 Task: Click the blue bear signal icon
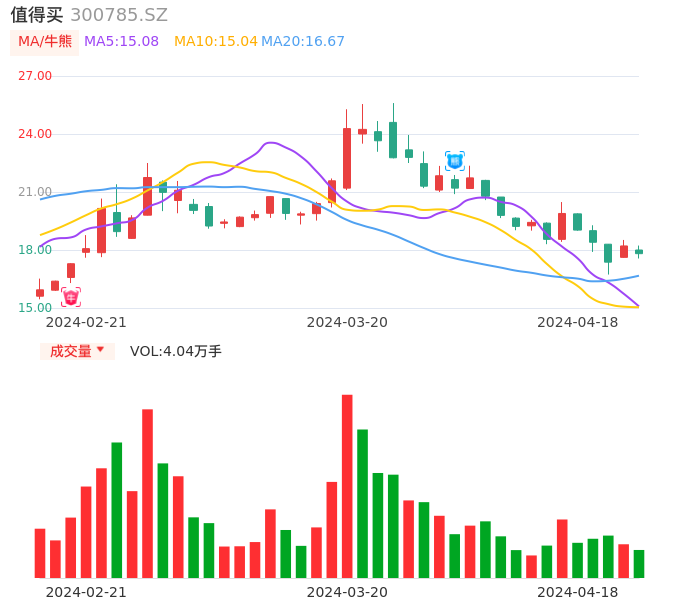pos(455,160)
